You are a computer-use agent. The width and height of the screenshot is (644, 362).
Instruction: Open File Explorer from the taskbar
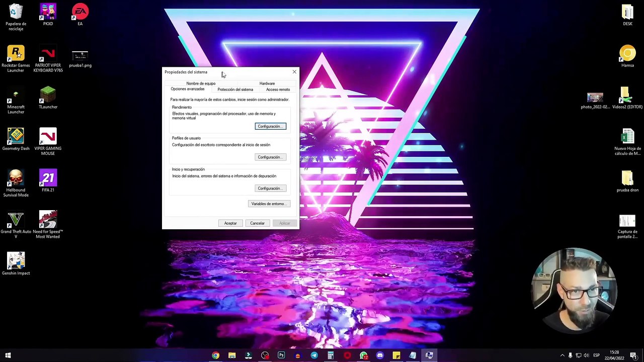(232, 355)
